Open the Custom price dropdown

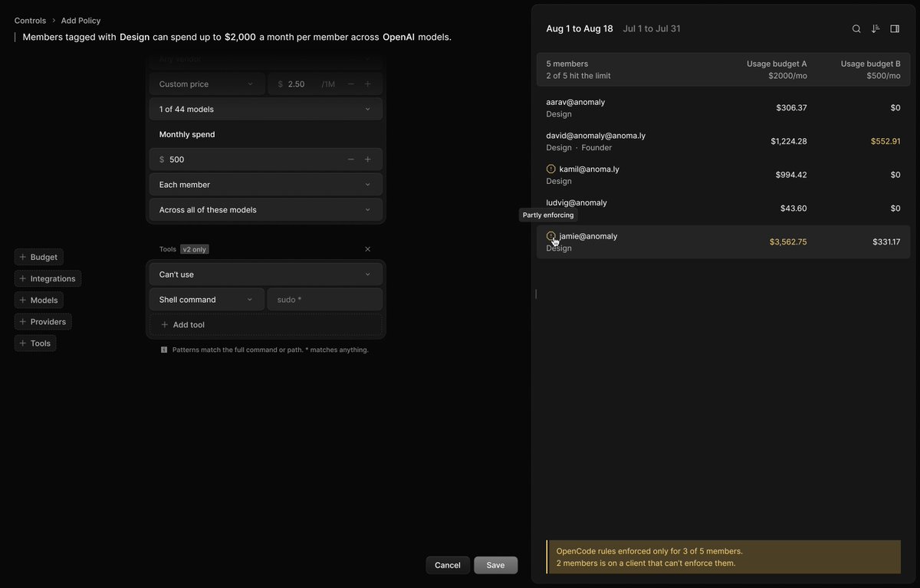(x=207, y=84)
